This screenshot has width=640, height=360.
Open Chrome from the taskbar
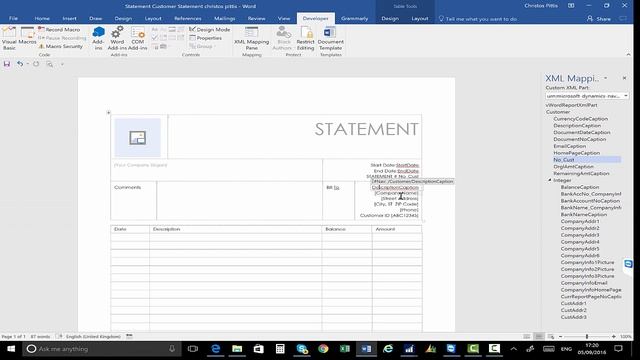[x=323, y=349]
